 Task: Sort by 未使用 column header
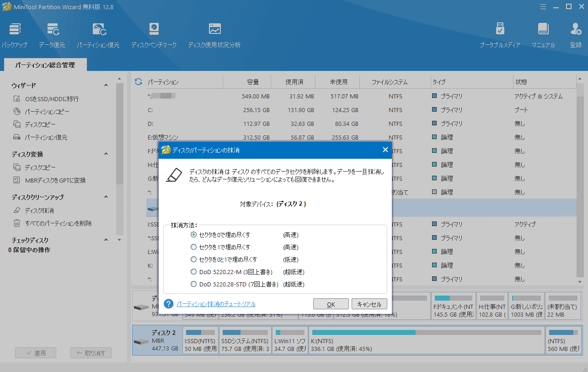(337, 82)
